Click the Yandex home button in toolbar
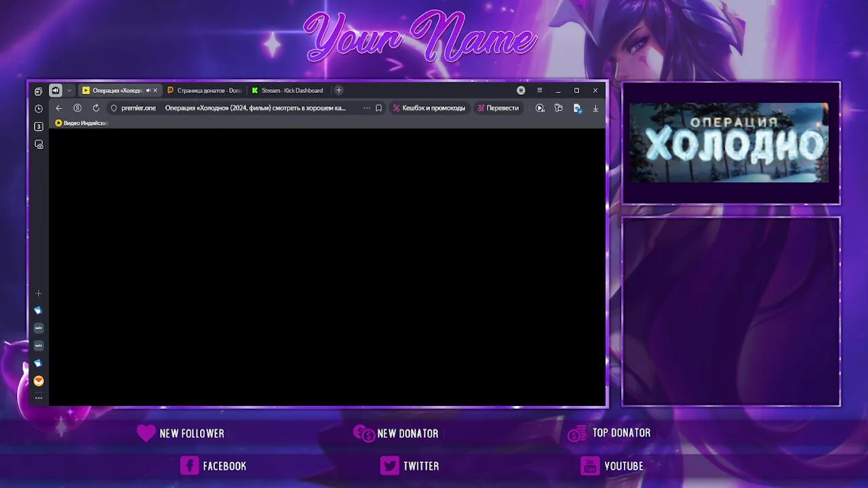 (77, 108)
